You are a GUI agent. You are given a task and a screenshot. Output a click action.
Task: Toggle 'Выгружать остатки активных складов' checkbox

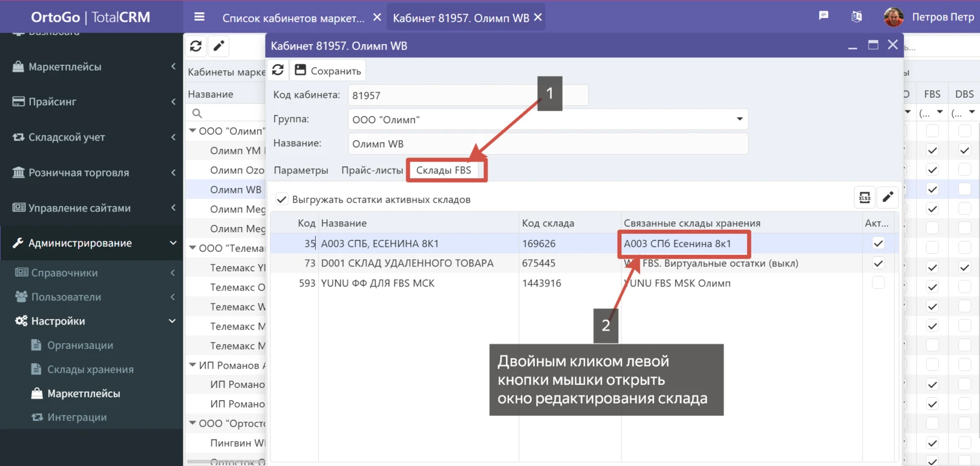coord(282,199)
